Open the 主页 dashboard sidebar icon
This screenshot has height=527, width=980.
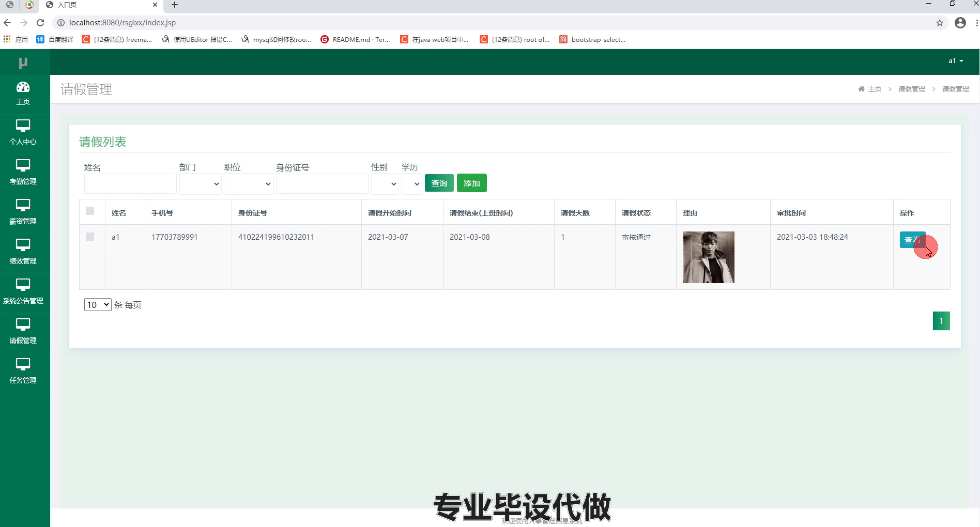click(x=23, y=94)
